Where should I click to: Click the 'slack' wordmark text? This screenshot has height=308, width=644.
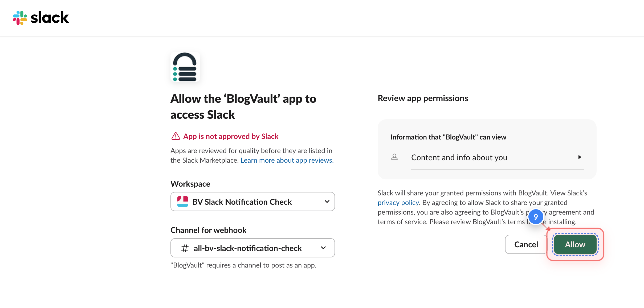tap(50, 17)
